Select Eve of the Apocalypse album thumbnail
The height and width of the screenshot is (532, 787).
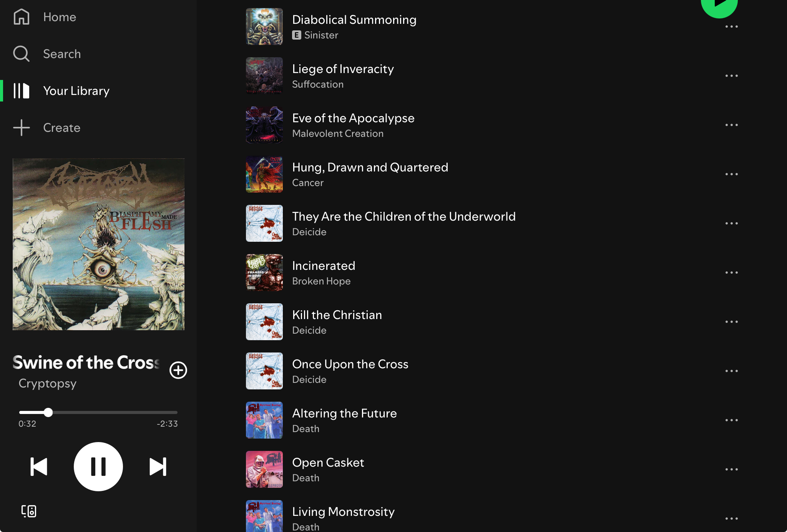pos(264,125)
